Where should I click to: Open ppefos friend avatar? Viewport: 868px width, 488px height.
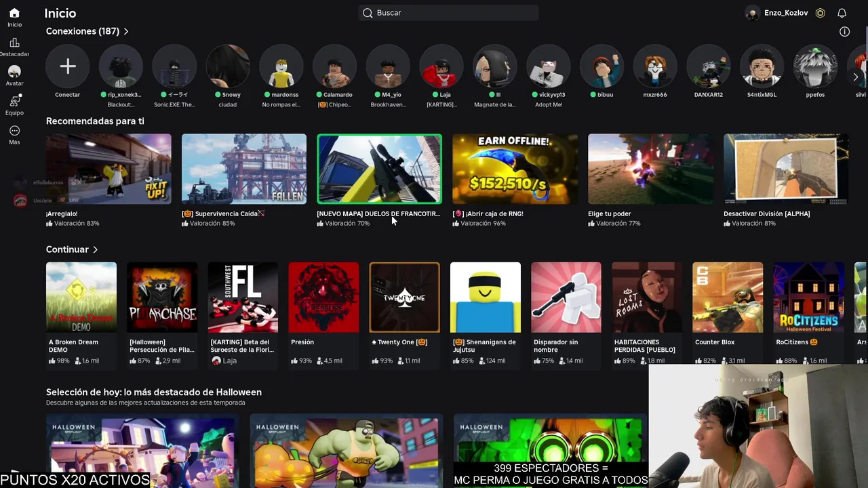coord(815,66)
